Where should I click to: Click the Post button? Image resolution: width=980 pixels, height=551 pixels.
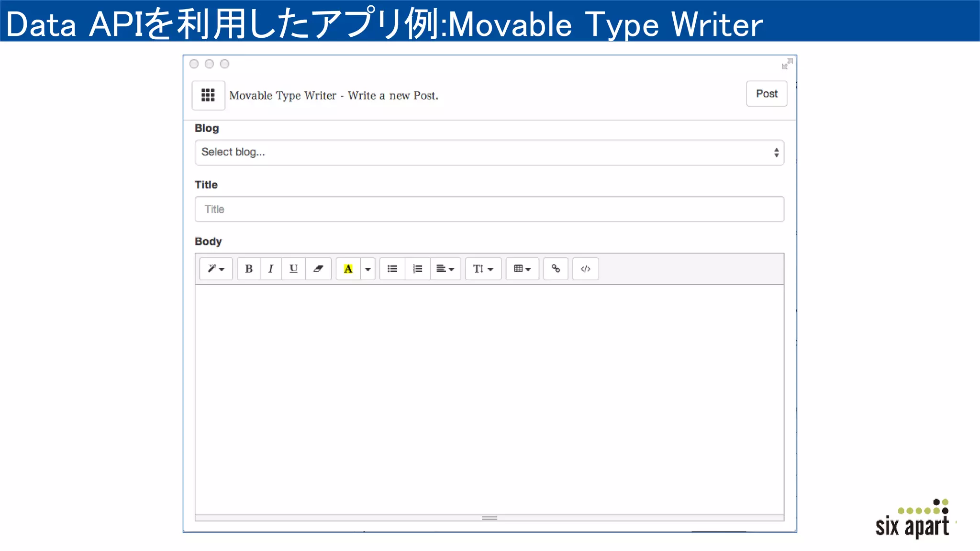pyautogui.click(x=767, y=94)
